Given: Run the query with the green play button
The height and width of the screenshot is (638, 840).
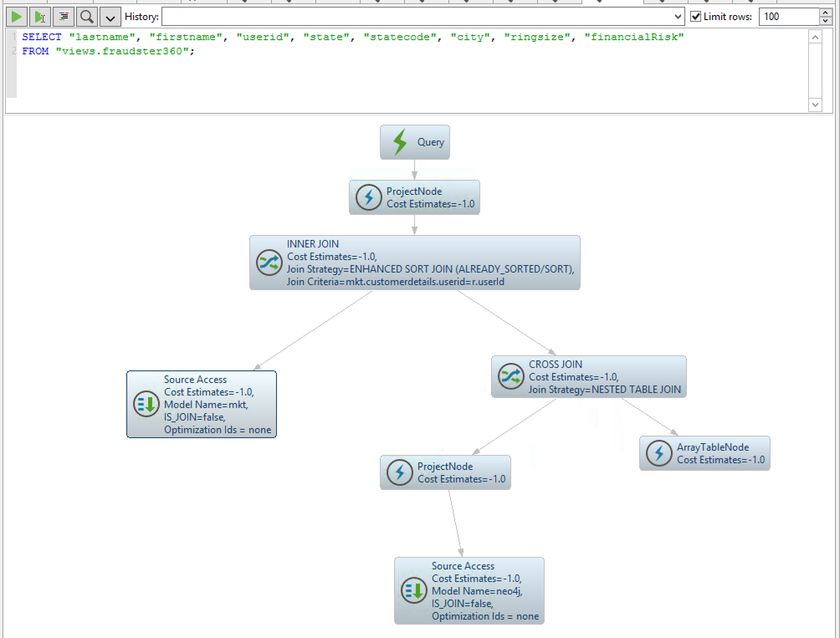Looking at the screenshot, I should pyautogui.click(x=17, y=17).
